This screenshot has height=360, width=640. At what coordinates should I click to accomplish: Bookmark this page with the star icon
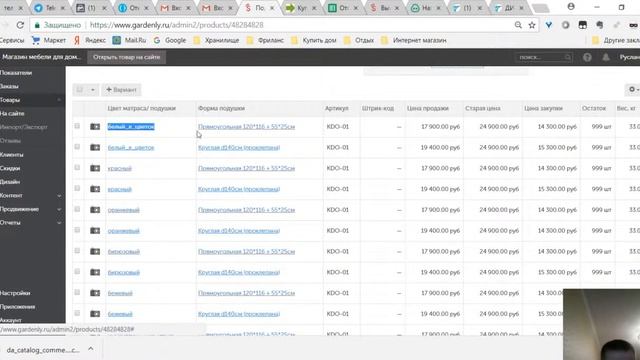[532, 25]
